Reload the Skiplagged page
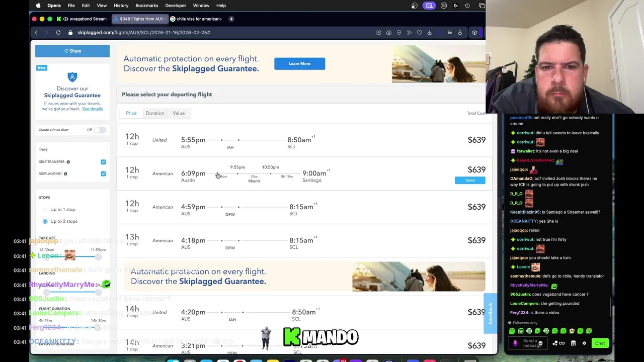Screen dimensions: 644x362 58,33
